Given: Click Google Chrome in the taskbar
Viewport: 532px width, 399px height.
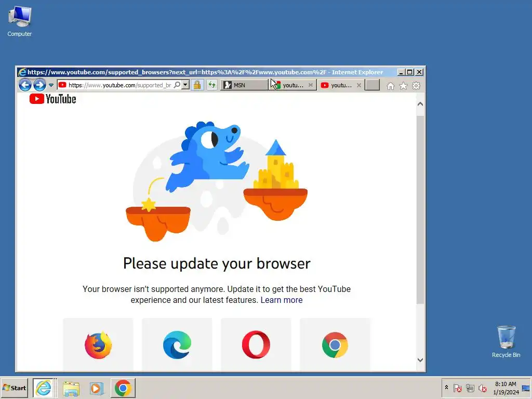Looking at the screenshot, I should tap(123, 388).
